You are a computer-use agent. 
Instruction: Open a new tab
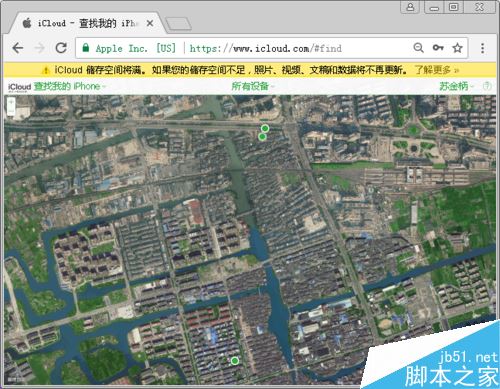tap(178, 24)
